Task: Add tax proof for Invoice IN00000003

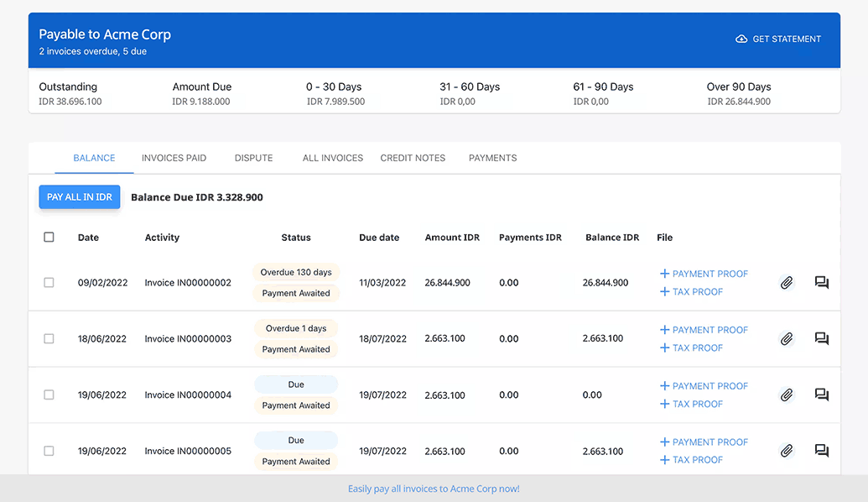Action: coord(691,348)
